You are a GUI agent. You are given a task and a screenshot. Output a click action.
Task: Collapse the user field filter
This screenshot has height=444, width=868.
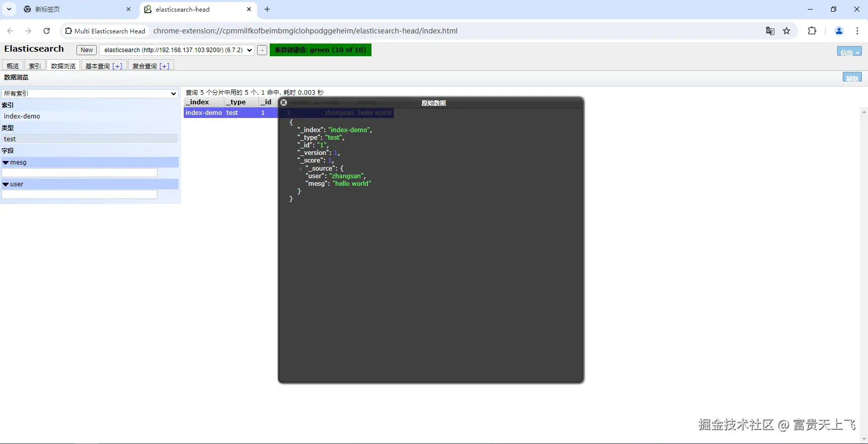pyautogui.click(x=6, y=184)
